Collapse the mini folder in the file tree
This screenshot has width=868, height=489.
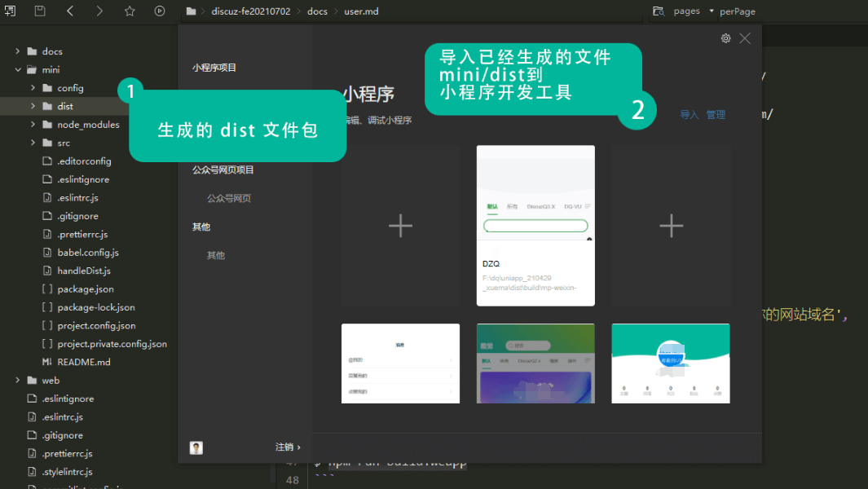[18, 69]
